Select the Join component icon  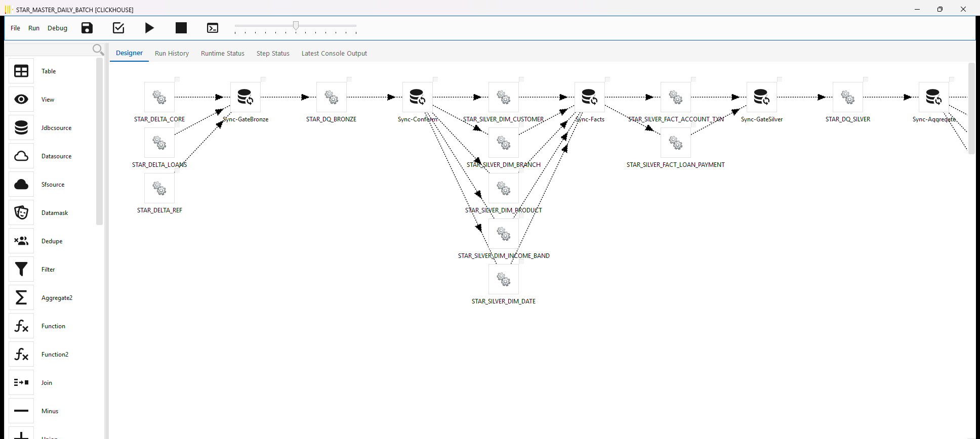pos(21,383)
